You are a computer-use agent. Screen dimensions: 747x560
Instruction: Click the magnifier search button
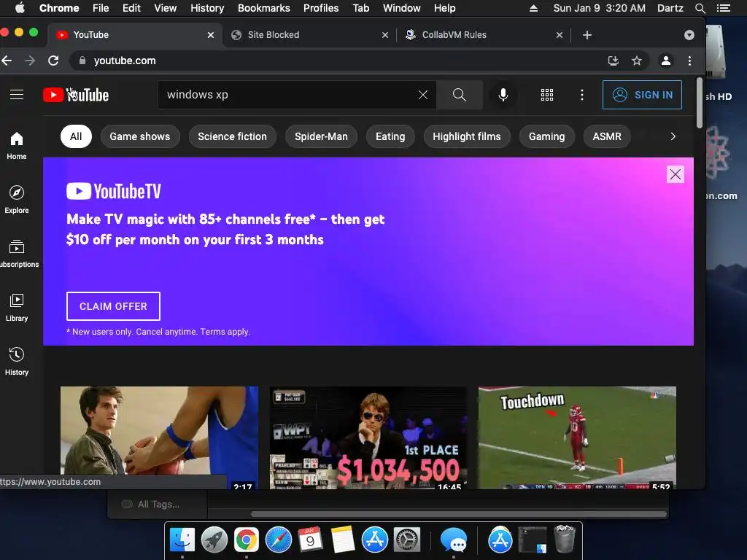(460, 95)
